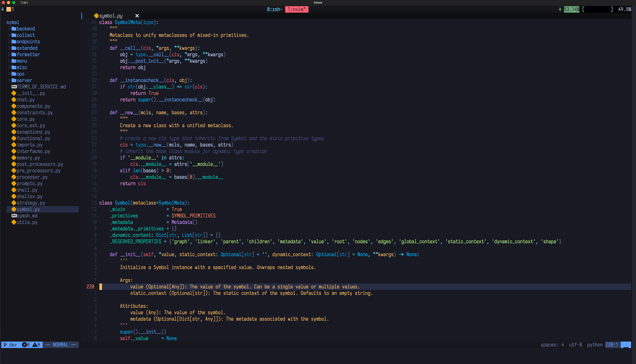The width and height of the screenshot is (636, 364).
Task: Click the 49.5% value in tmux bar
Action: click(x=624, y=9)
